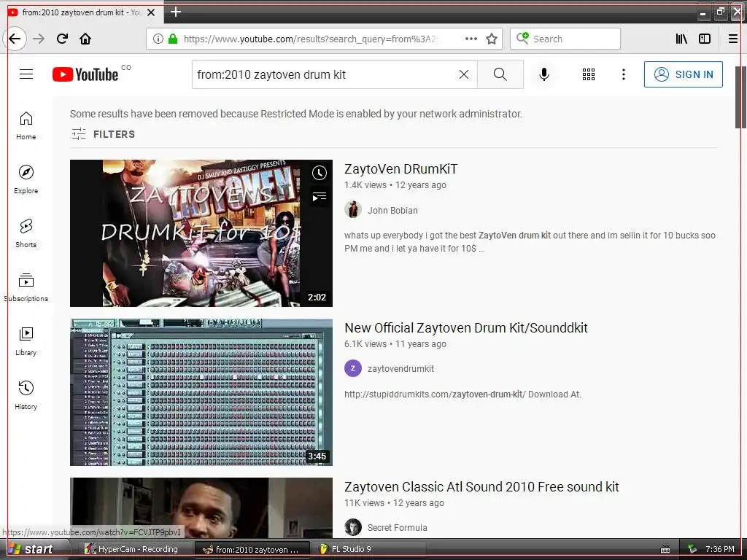Select the 'from:2010 zaytoven drum kit' tab

[81, 12]
